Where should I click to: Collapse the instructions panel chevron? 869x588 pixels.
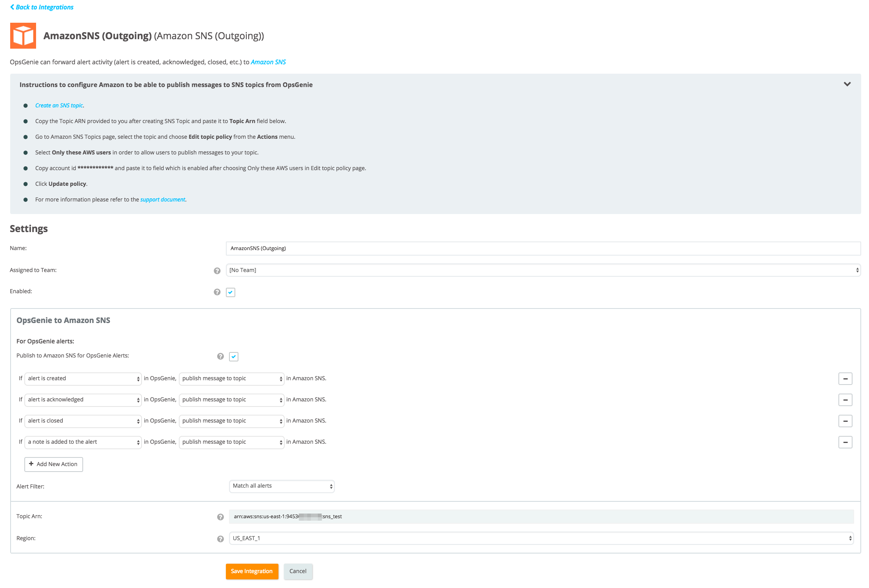(x=847, y=84)
